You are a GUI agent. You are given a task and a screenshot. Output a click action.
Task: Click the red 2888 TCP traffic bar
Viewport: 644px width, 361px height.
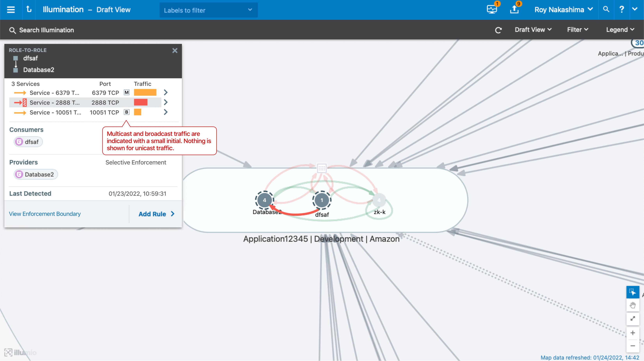[141, 102]
